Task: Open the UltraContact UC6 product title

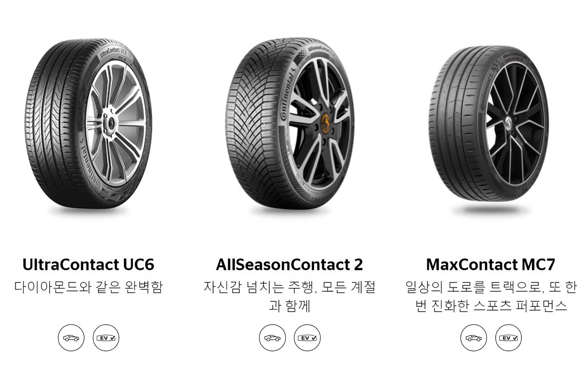Action: point(88,264)
